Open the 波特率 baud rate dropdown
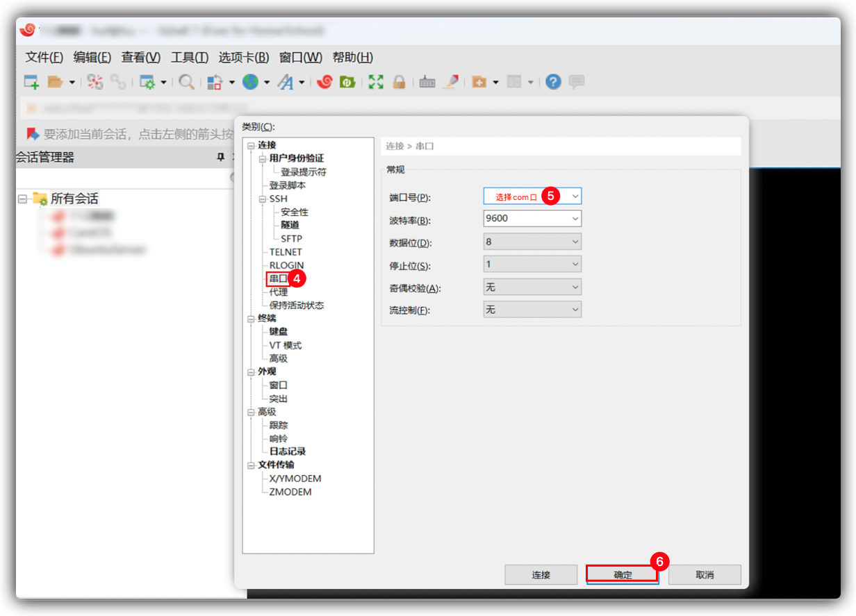The width and height of the screenshot is (856, 616). pos(575,219)
